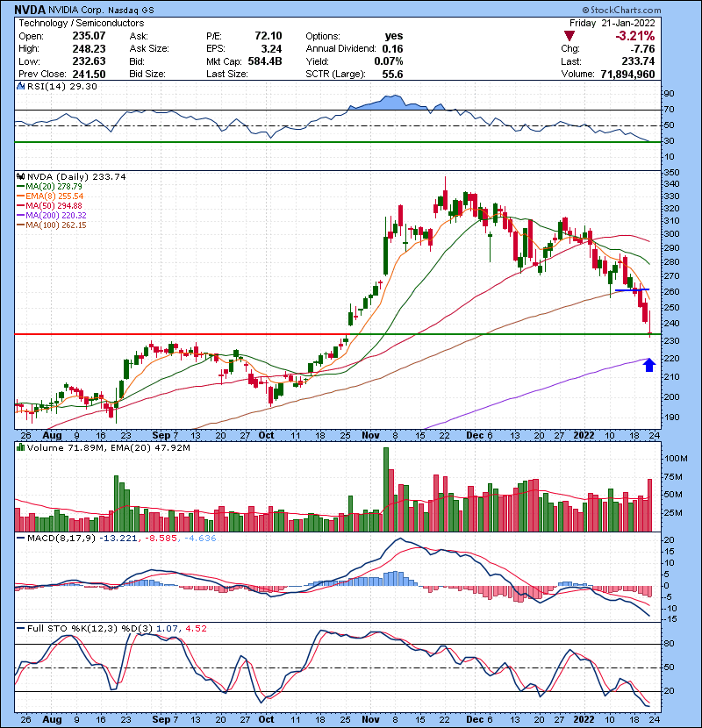The image size is (702, 728).
Task: Select the EPS value 3.24
Action: point(271,49)
